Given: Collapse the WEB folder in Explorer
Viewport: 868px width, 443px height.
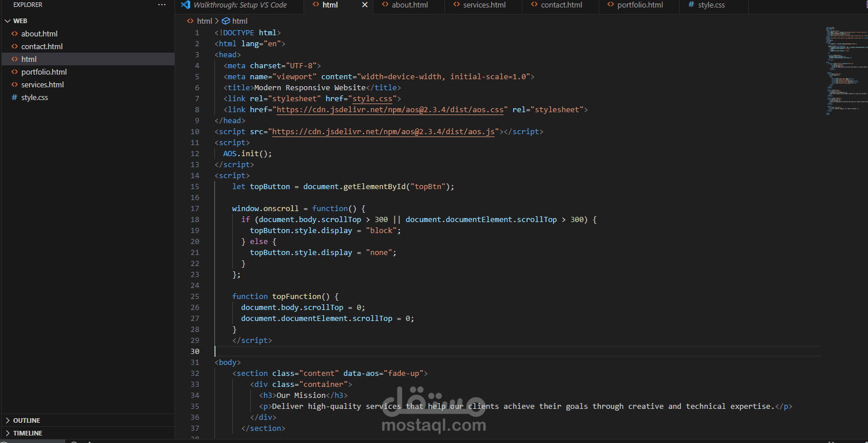Looking at the screenshot, I should pos(6,21).
